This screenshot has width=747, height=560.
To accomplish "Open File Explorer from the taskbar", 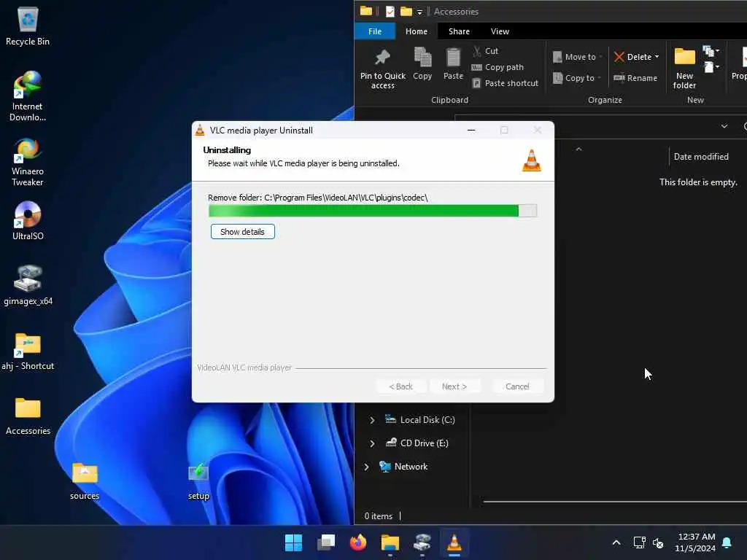I will [390, 542].
